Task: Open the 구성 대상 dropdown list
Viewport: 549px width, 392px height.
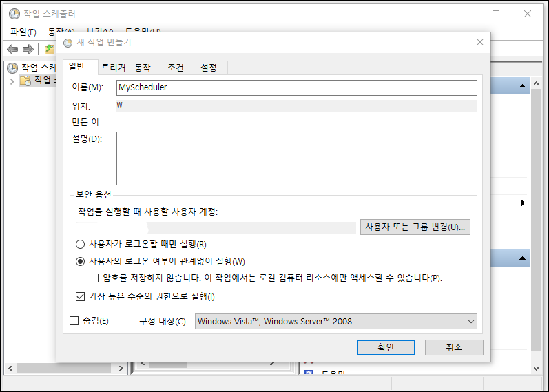Action: coord(470,321)
